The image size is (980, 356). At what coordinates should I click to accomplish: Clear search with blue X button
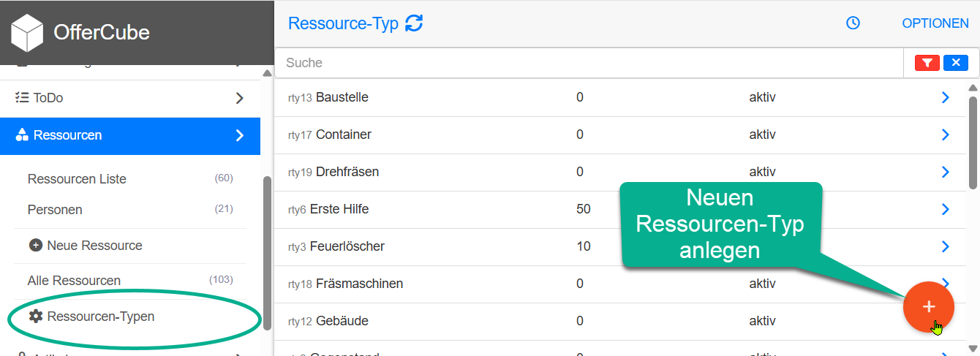pos(956,63)
